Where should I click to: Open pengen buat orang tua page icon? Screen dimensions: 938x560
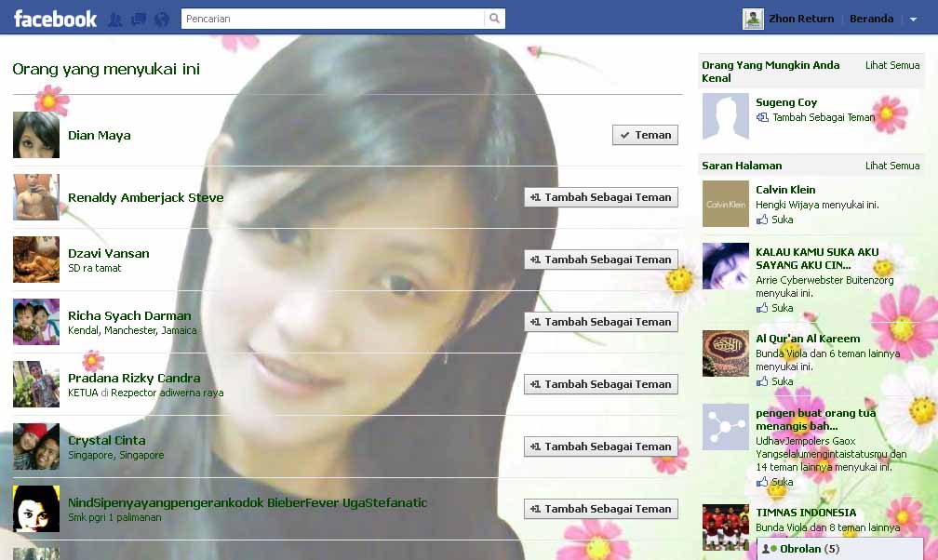coord(725,427)
